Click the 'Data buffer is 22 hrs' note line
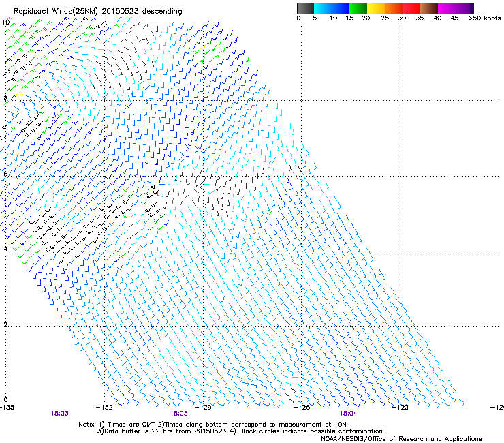This screenshot has height=443, width=504. tap(240, 431)
